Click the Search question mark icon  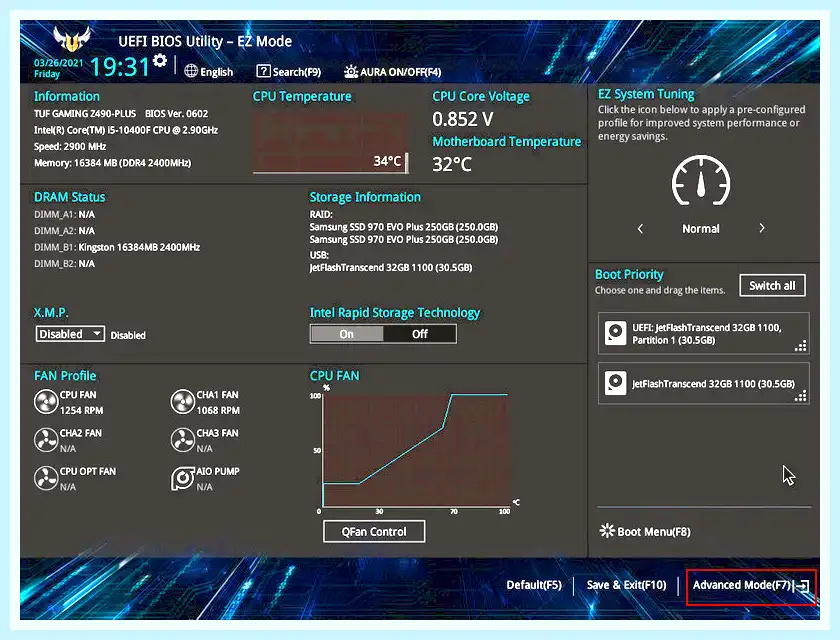263,71
